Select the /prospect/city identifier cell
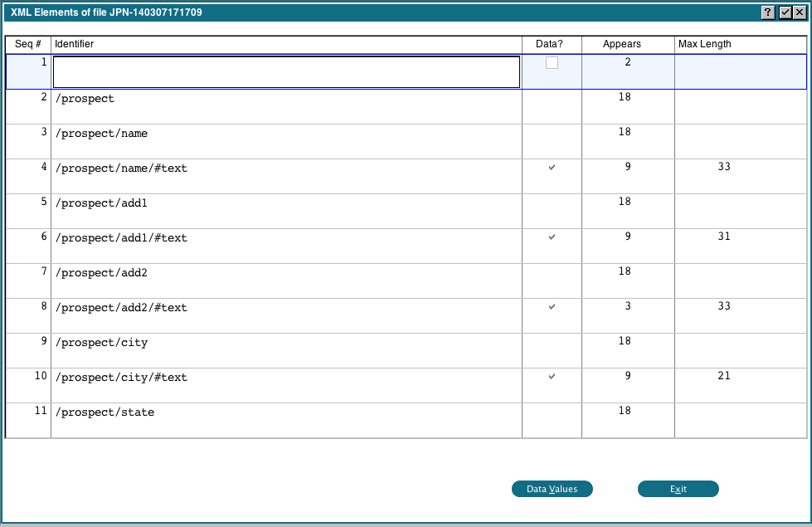Image resolution: width=812 pixels, height=527 pixels. 286,343
